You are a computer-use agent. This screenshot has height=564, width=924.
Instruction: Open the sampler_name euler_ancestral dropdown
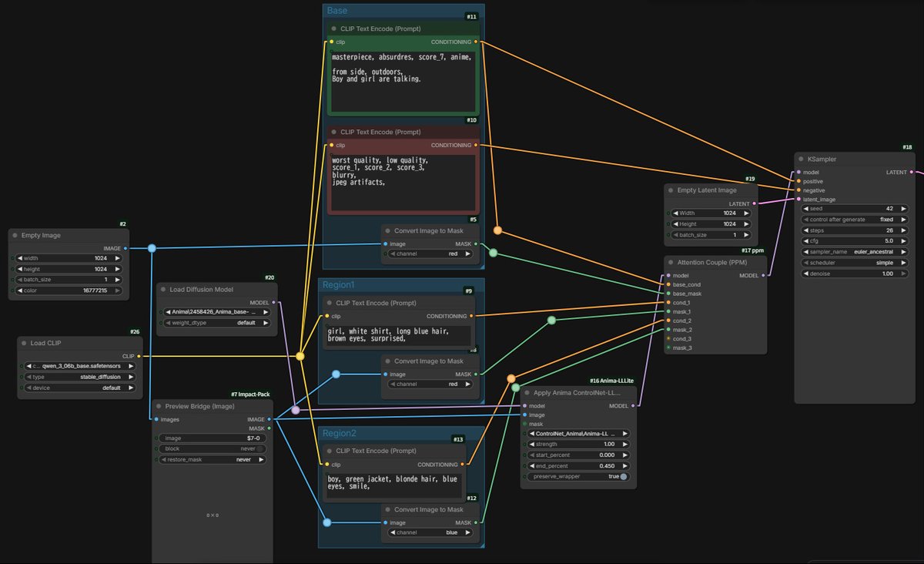pos(855,252)
